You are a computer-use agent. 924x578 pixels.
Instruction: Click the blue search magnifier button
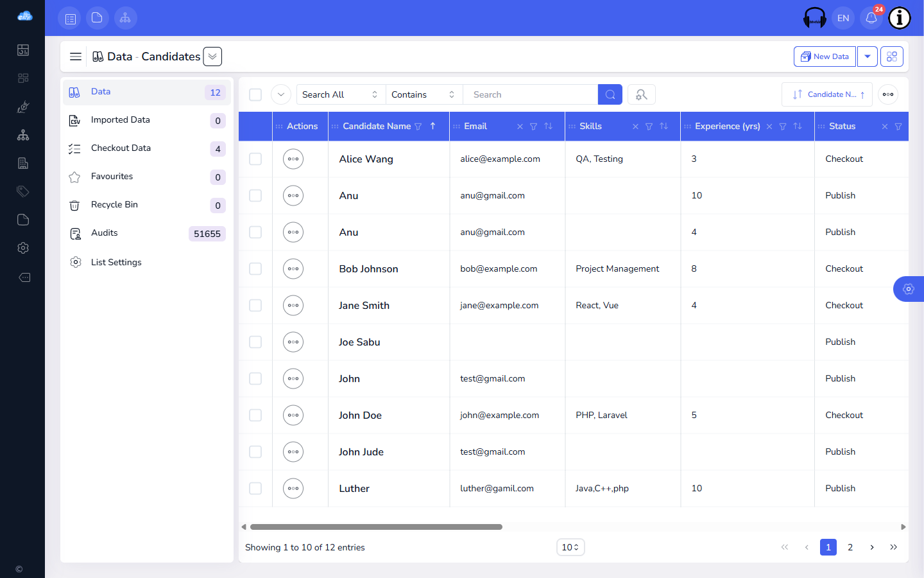(610, 94)
